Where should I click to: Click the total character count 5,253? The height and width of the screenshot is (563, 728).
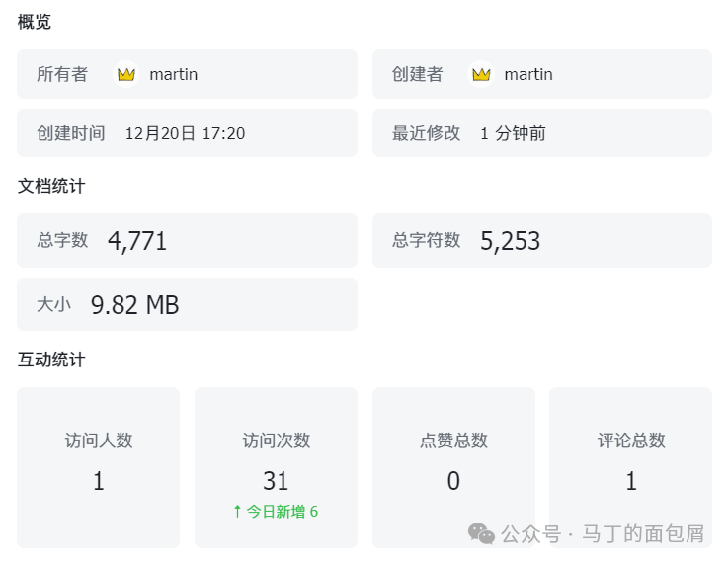click(x=511, y=241)
